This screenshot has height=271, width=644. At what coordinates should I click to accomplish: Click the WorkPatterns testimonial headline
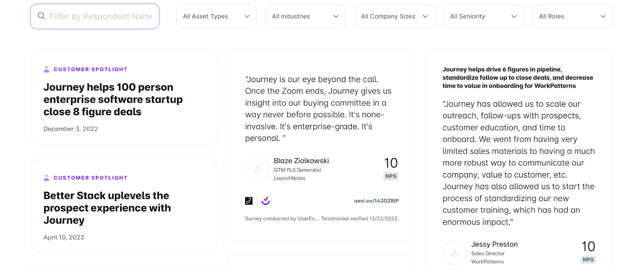[x=518, y=78]
